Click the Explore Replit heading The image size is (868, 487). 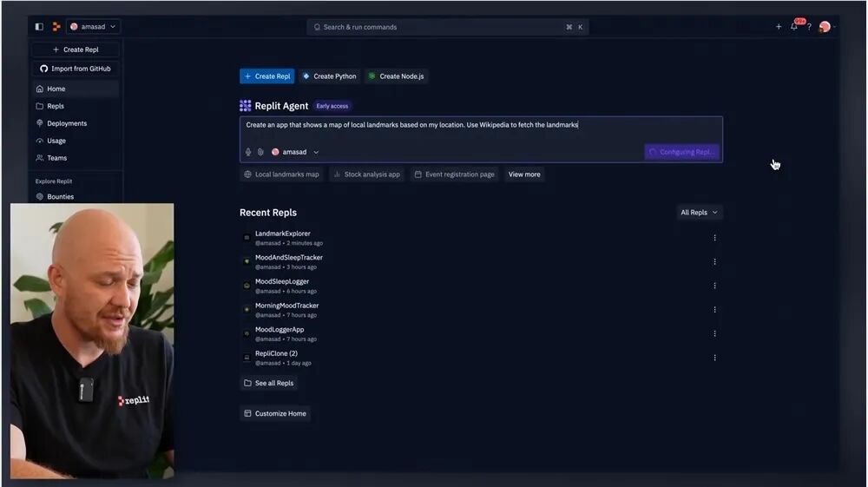54,181
